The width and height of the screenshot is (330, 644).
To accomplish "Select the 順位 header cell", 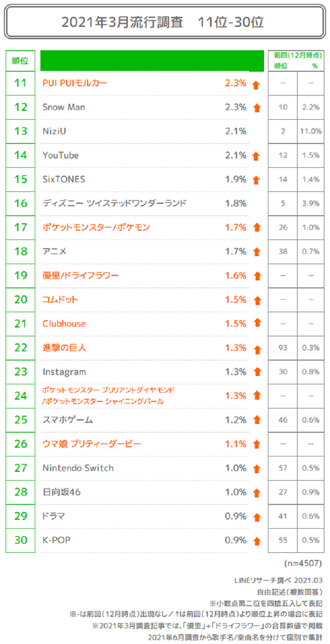I will tap(20, 61).
